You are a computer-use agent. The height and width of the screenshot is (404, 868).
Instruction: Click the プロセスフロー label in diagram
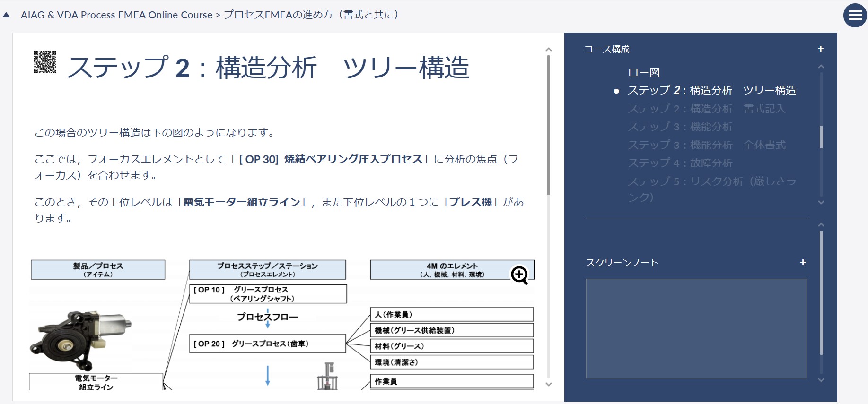pos(268,317)
